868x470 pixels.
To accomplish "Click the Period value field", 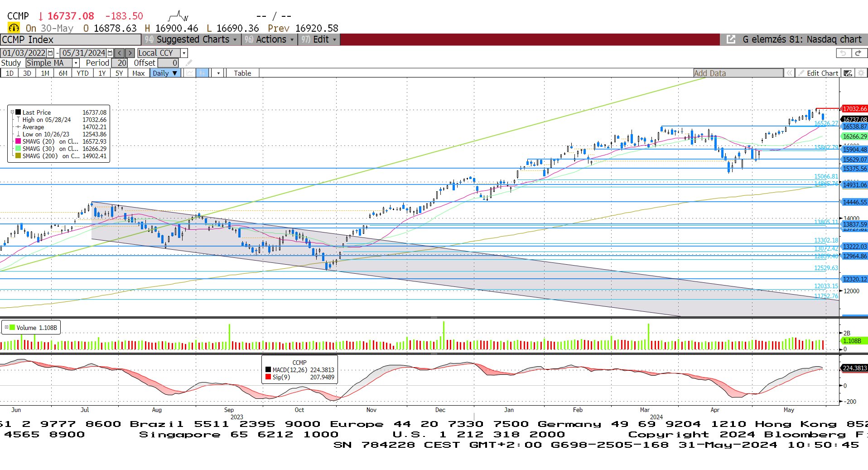I will point(120,63).
